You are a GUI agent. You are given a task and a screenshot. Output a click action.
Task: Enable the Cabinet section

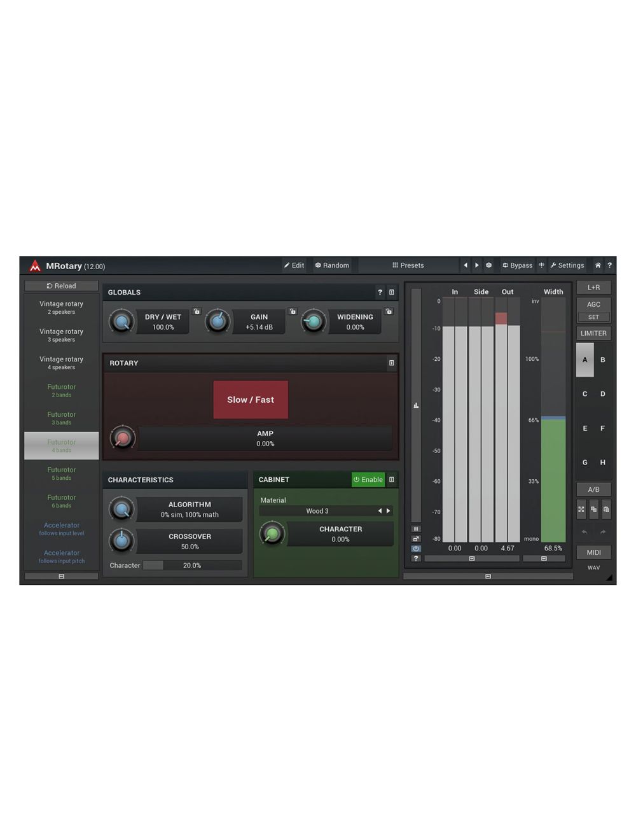368,479
